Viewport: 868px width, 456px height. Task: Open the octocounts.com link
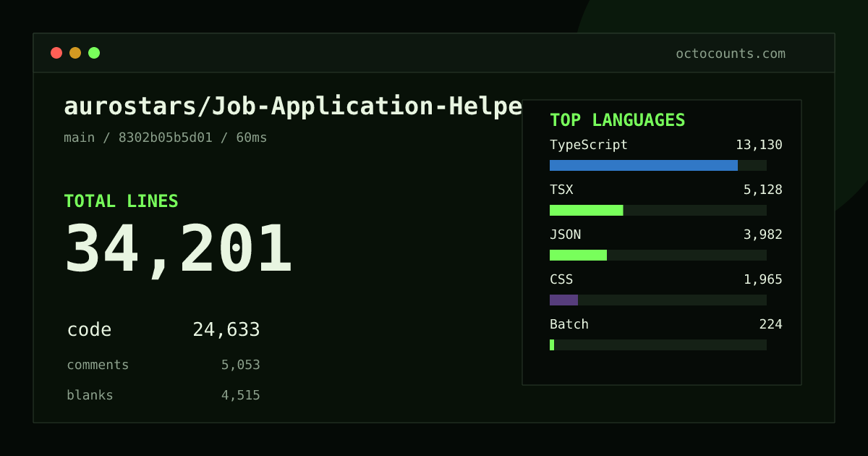tap(731, 54)
